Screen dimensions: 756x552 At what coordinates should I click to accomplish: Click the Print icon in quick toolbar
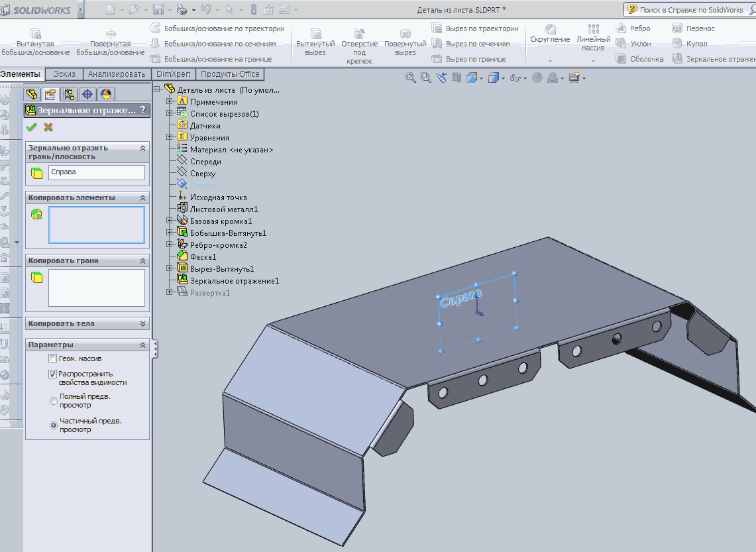(182, 10)
